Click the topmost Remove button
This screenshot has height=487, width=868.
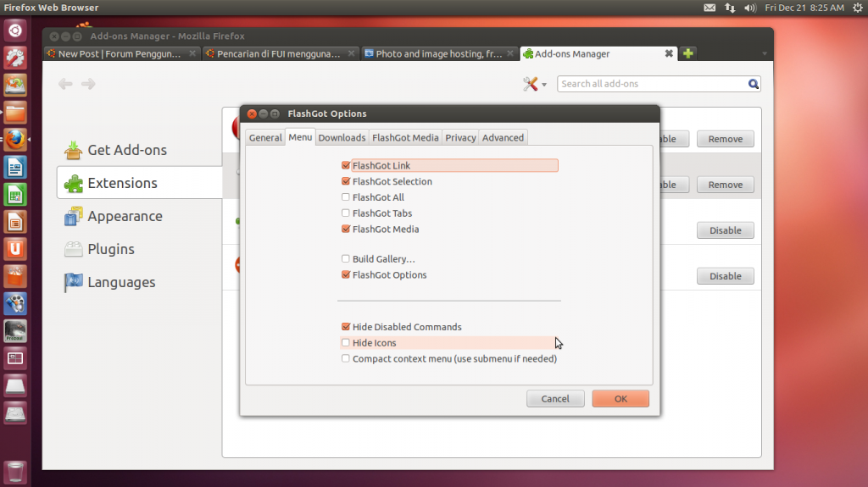(x=726, y=139)
